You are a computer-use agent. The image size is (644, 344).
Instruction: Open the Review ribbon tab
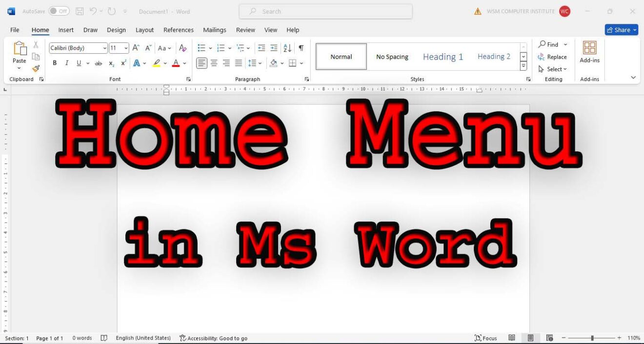point(245,30)
